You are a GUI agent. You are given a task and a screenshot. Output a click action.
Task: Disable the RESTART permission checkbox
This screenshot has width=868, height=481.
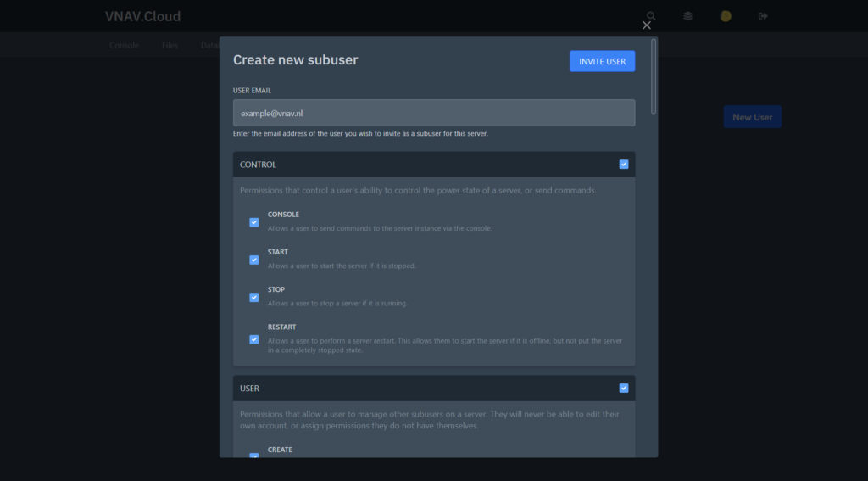pos(254,339)
